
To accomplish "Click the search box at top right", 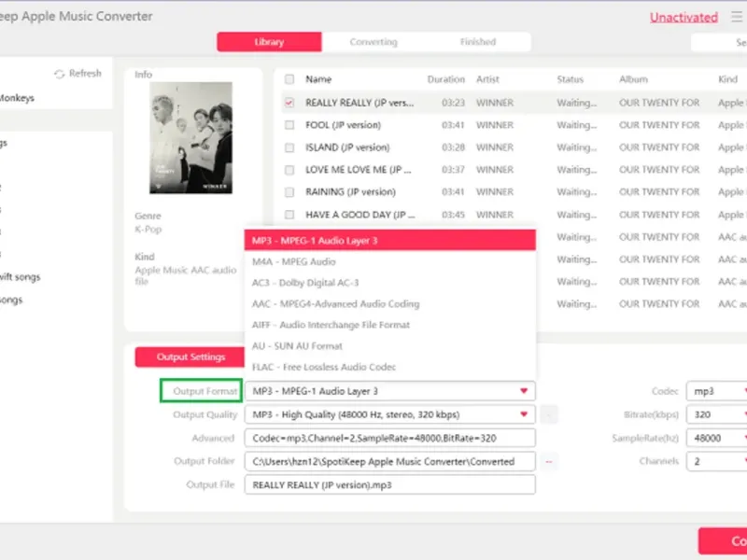I will [719, 42].
